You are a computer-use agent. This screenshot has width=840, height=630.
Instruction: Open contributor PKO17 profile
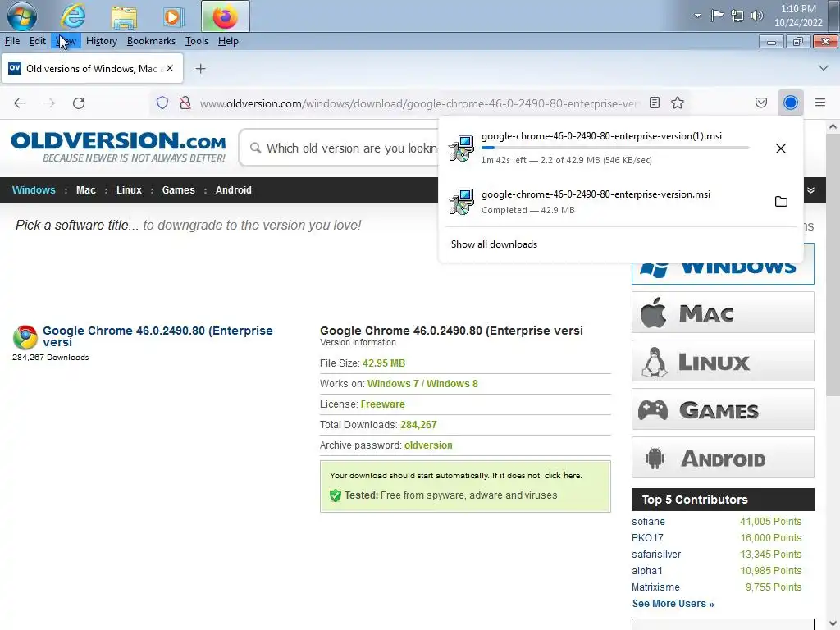tap(647, 538)
